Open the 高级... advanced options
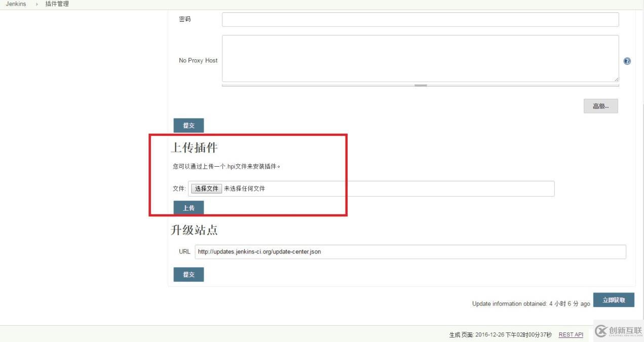 tap(600, 106)
